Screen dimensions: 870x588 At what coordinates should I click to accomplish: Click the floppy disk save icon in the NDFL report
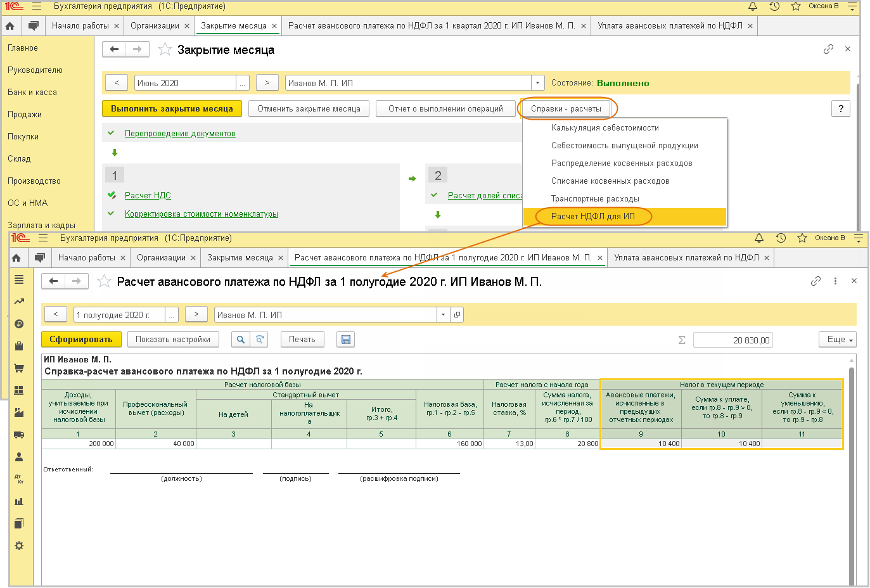pyautogui.click(x=346, y=340)
